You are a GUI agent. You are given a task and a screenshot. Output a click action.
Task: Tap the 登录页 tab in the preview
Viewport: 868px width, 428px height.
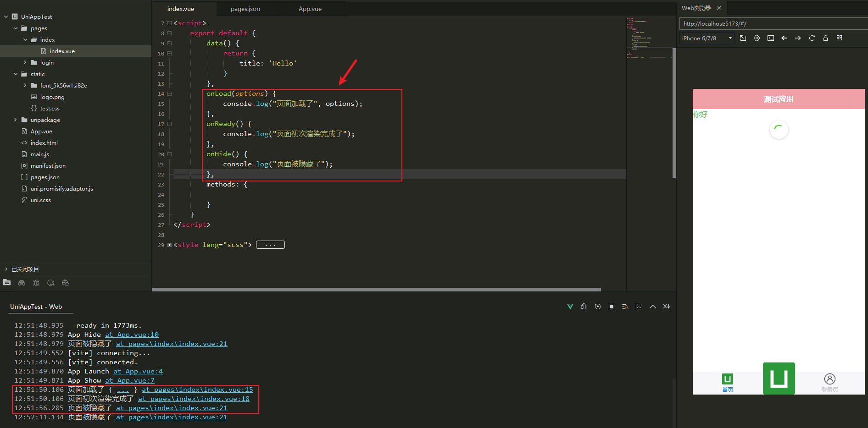coord(829,383)
